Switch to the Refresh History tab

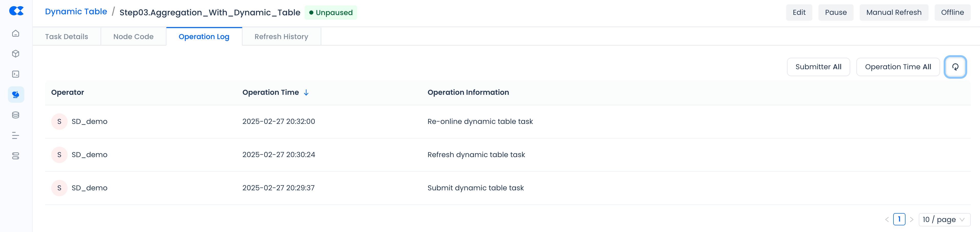281,37
